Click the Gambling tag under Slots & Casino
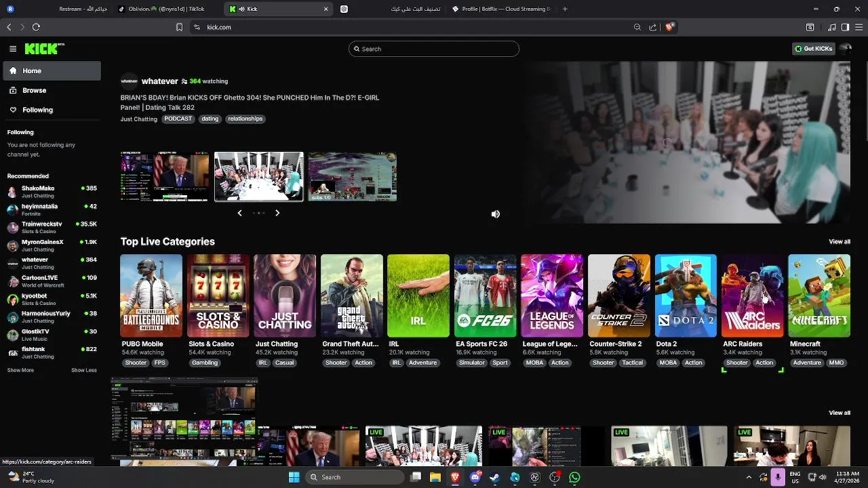The width and height of the screenshot is (868, 488). click(x=205, y=363)
